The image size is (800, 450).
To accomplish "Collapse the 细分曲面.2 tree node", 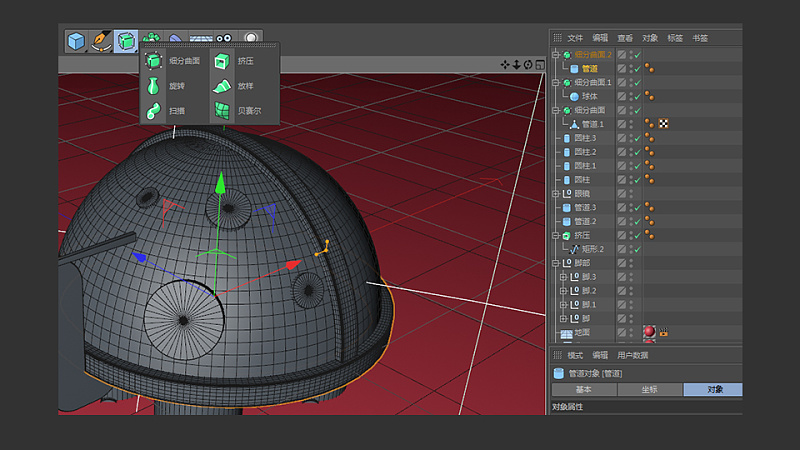I will [555, 54].
